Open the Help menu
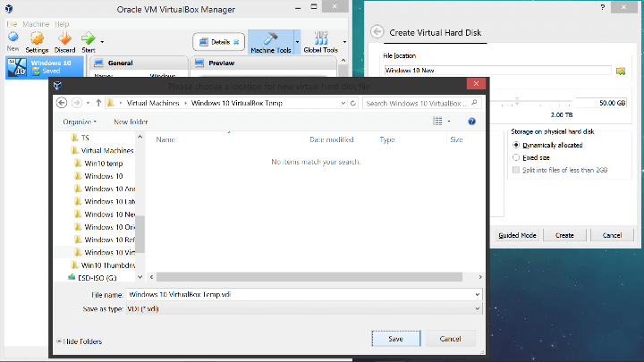Viewport: 644px width, 362px height. tap(62, 24)
